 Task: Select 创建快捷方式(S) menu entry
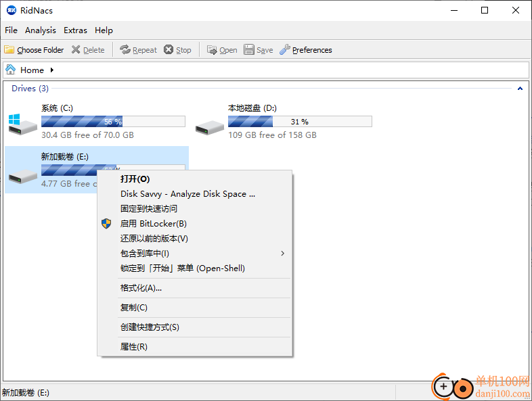click(195, 327)
